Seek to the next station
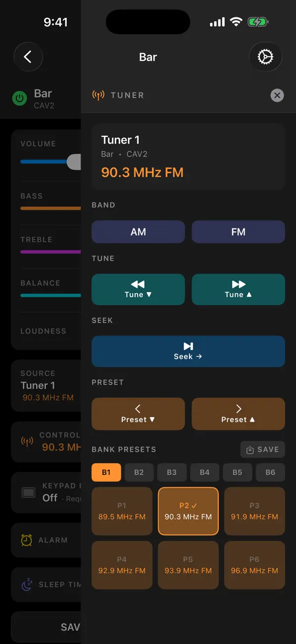Viewport: 296px width, 644px height. pos(188,351)
